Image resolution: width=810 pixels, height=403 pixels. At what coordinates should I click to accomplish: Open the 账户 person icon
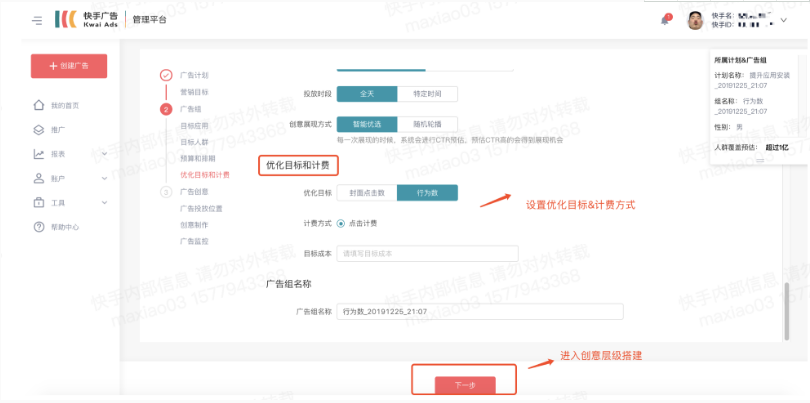click(39, 178)
